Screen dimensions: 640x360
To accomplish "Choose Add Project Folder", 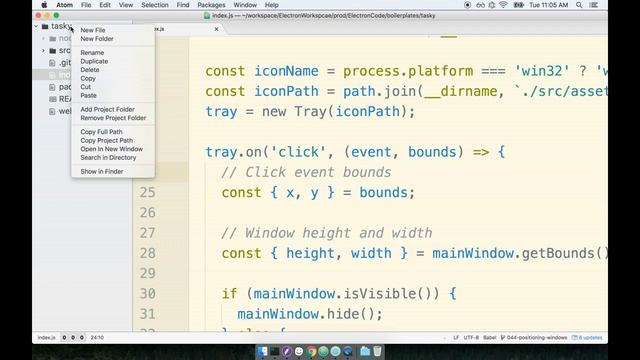I will click(x=107, y=109).
